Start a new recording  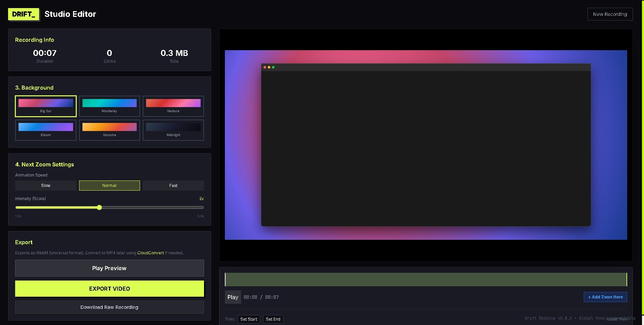coord(610,14)
